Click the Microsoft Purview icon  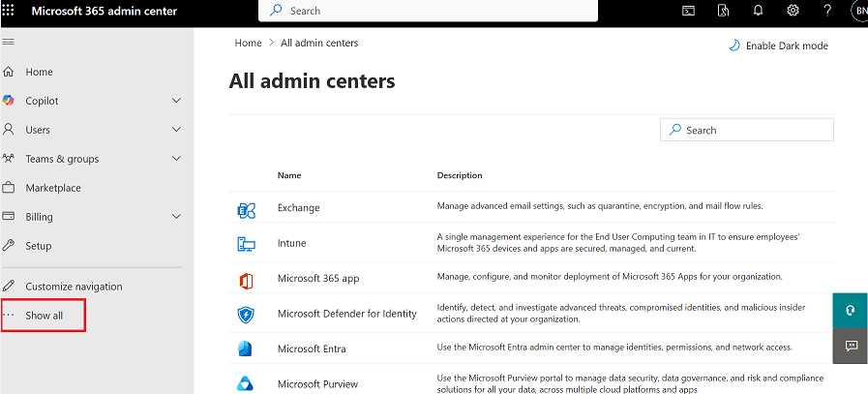[x=245, y=383]
